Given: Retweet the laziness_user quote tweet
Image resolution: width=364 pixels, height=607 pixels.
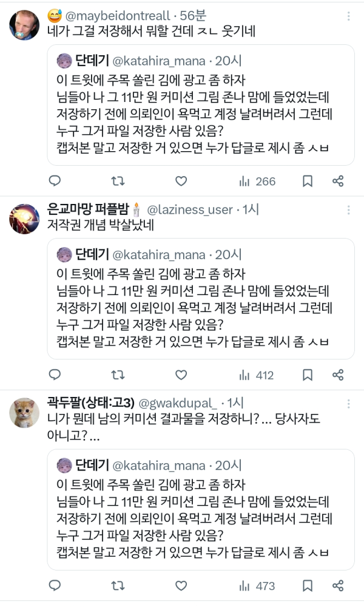Looking at the screenshot, I should point(118,375).
